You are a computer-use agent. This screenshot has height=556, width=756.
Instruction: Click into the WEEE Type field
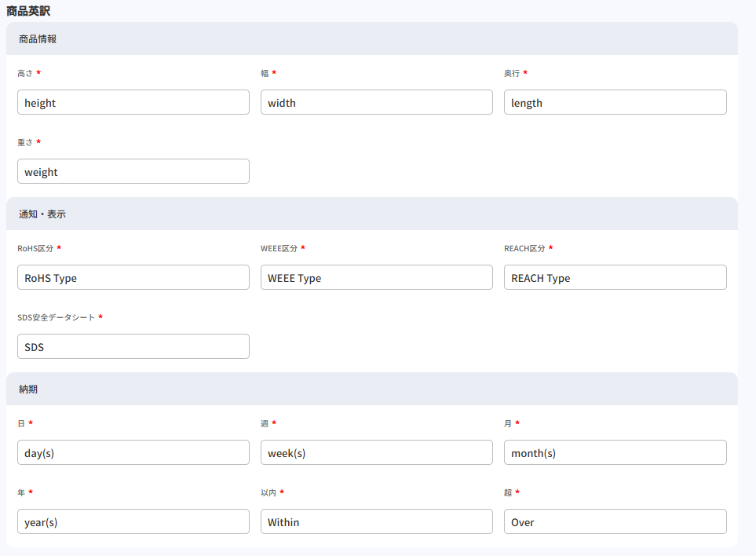coord(376,277)
